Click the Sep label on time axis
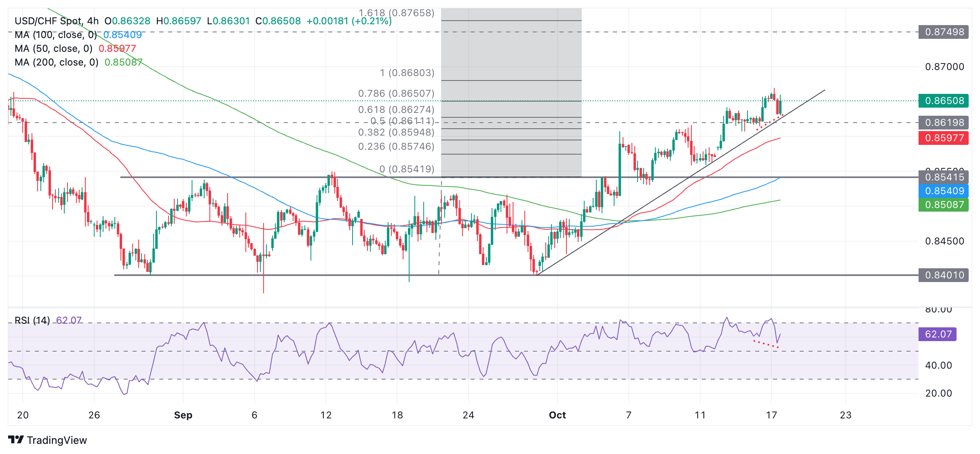Viewport: 980px width, 454px height. click(x=183, y=415)
